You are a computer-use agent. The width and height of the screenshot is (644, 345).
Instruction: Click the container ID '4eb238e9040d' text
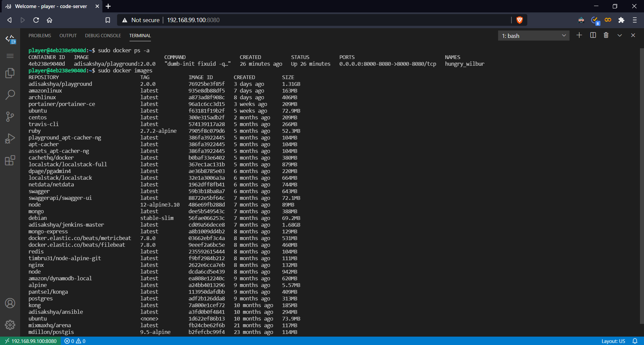click(47, 64)
